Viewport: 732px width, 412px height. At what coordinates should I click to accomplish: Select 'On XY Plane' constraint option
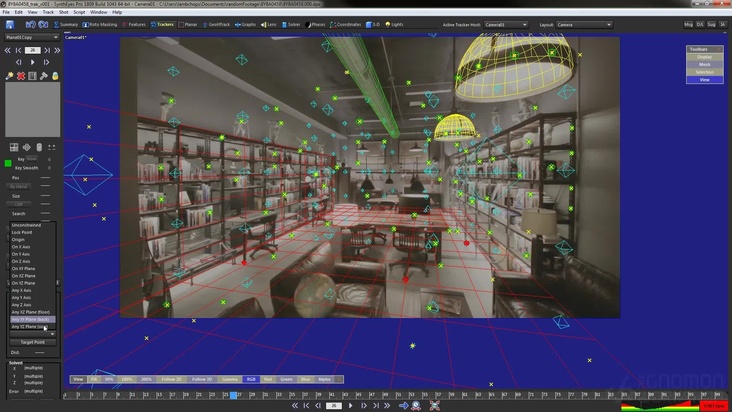23,268
